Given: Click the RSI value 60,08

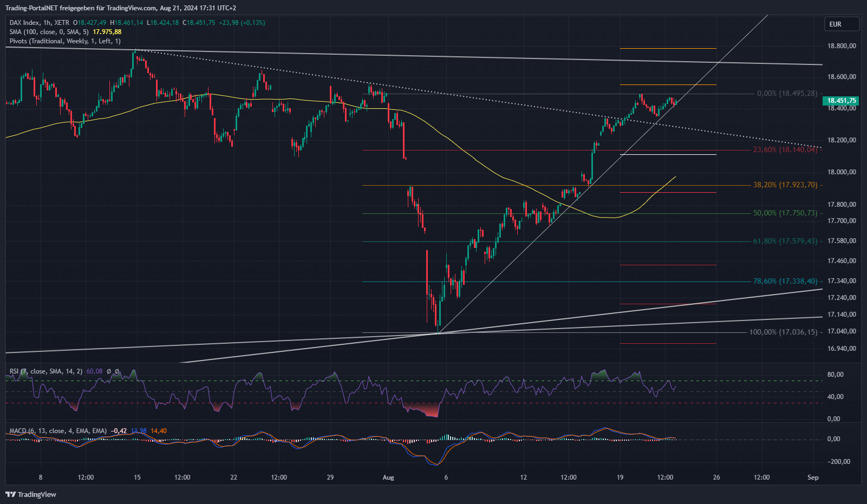Looking at the screenshot, I should (94, 371).
